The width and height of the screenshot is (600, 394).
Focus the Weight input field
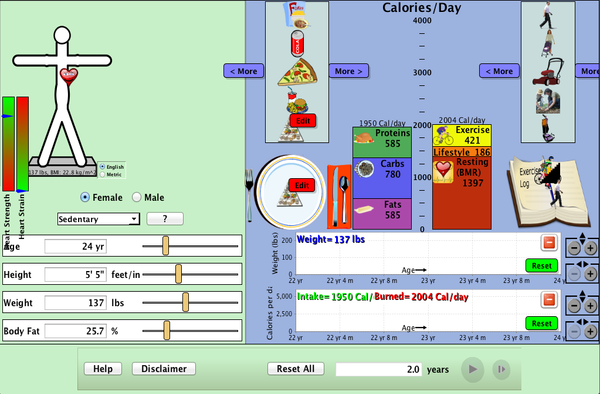point(75,303)
